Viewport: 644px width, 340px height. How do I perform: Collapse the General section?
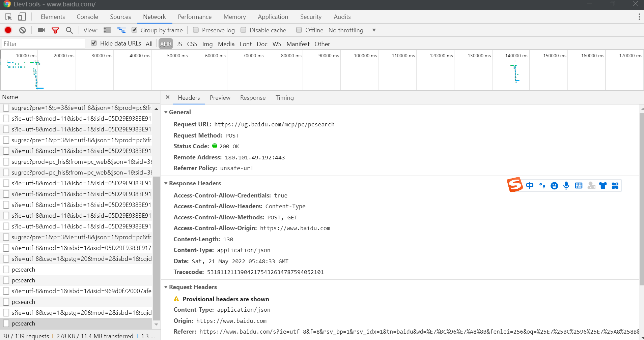click(x=166, y=112)
